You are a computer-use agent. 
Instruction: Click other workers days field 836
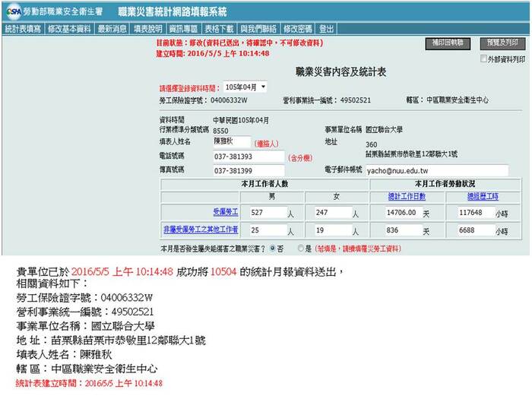click(404, 230)
